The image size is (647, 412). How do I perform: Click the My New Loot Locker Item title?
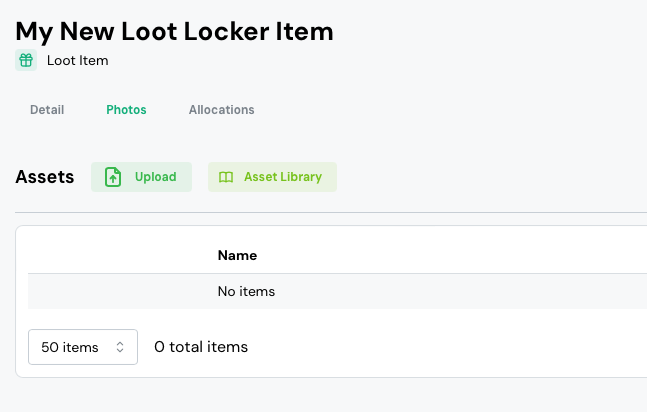tap(174, 31)
